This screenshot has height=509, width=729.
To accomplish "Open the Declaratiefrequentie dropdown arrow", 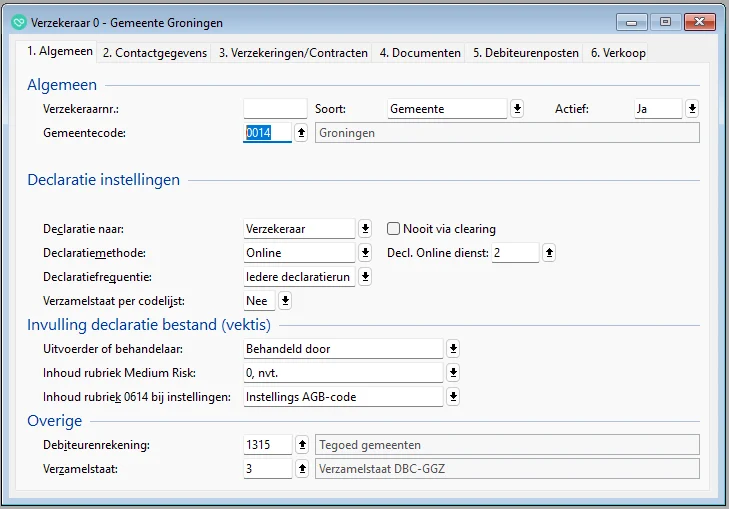I will [x=365, y=277].
